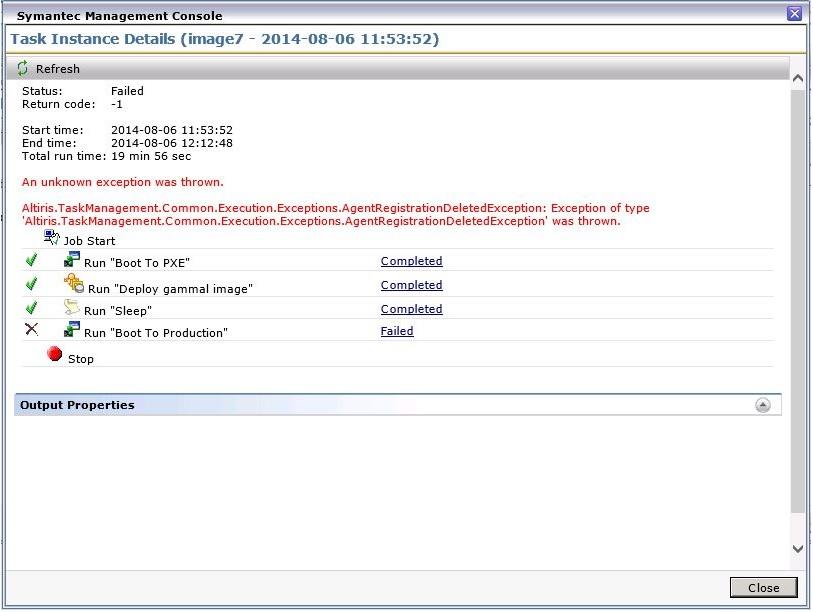The image size is (813, 612).
Task: Select 'Run "Deploy gammal image"' text
Action: coord(171,289)
